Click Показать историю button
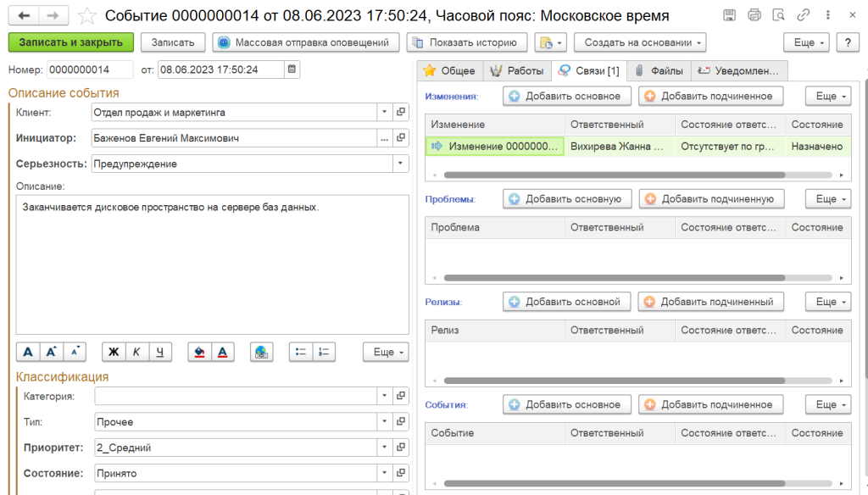868x495 pixels. [466, 42]
